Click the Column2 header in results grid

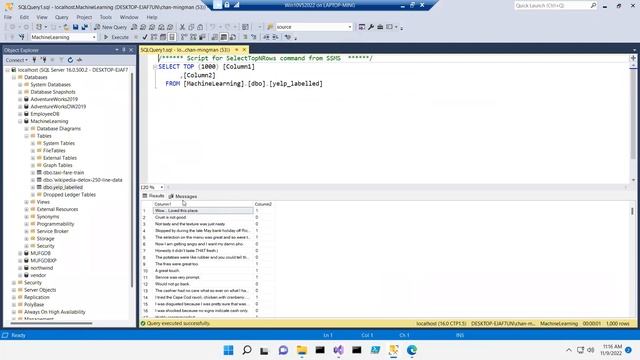(263, 204)
